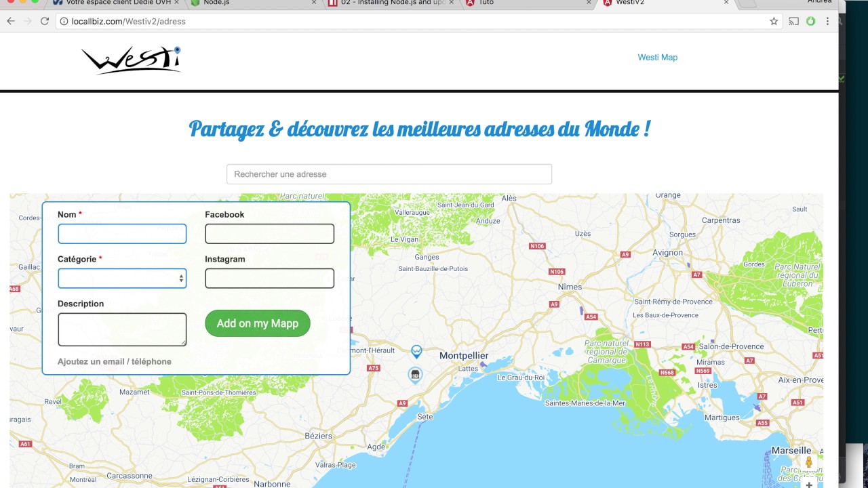Image resolution: width=868 pixels, height=488 pixels.
Task: Click the Montpellier label on map
Action: tap(464, 356)
